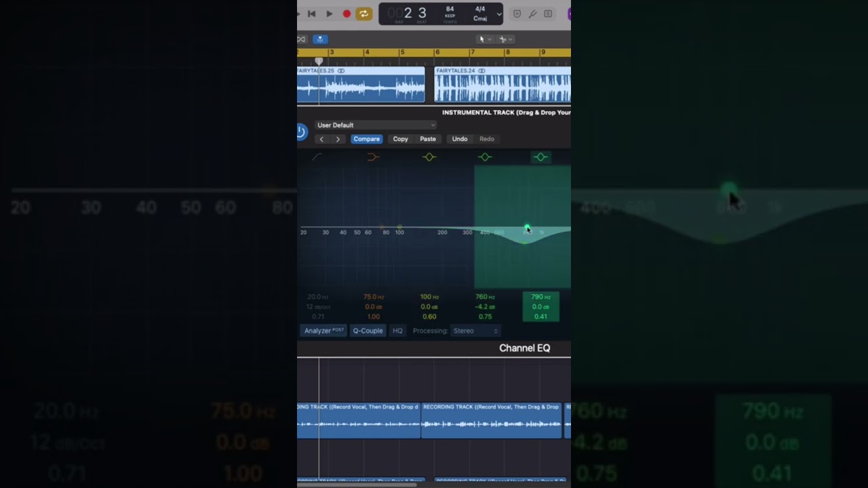This screenshot has height=488, width=868.
Task: Click the Undo button
Action: 460,139
